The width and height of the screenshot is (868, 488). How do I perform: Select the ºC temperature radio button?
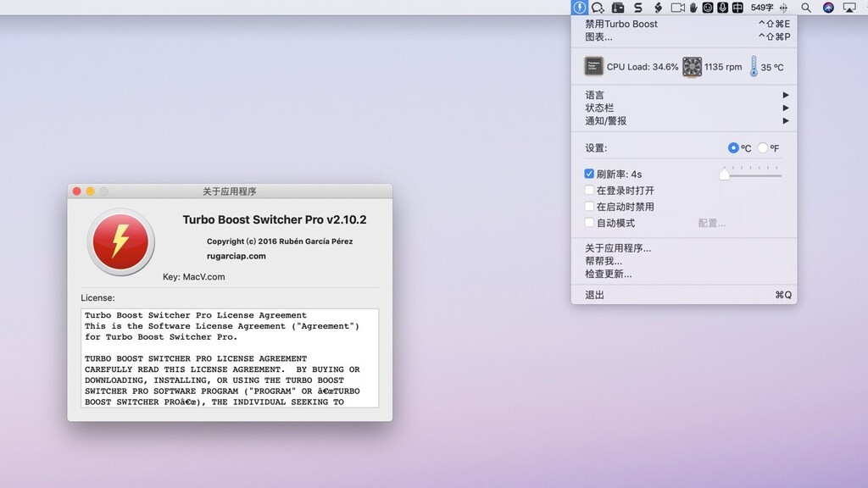tap(733, 147)
